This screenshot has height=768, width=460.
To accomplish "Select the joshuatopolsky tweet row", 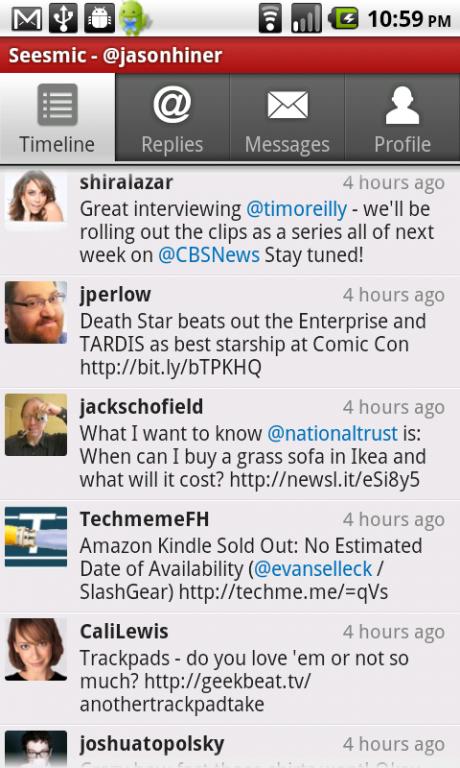I will coord(230,747).
